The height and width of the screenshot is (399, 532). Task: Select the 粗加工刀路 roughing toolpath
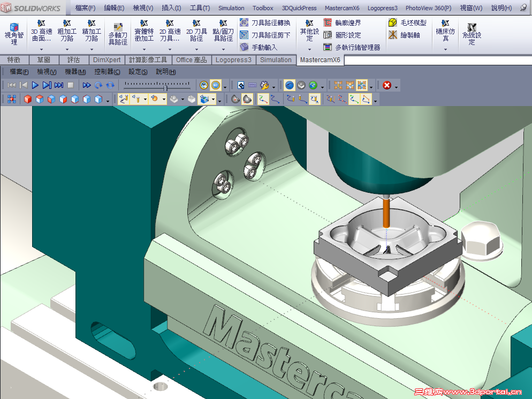click(67, 31)
